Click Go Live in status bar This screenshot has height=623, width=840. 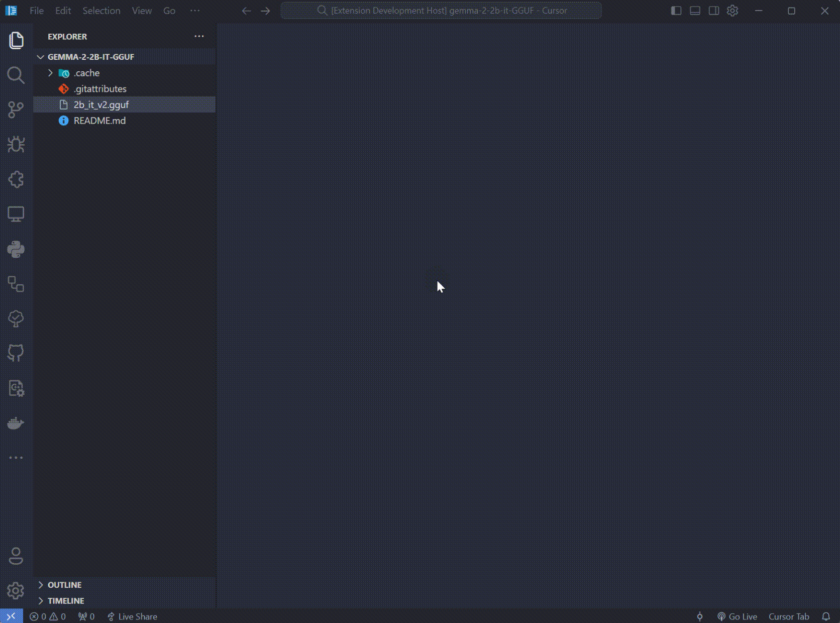coord(738,616)
